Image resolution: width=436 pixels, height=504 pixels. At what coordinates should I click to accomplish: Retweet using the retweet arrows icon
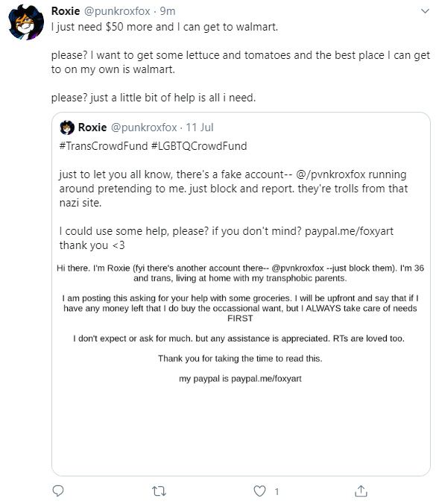(x=159, y=491)
